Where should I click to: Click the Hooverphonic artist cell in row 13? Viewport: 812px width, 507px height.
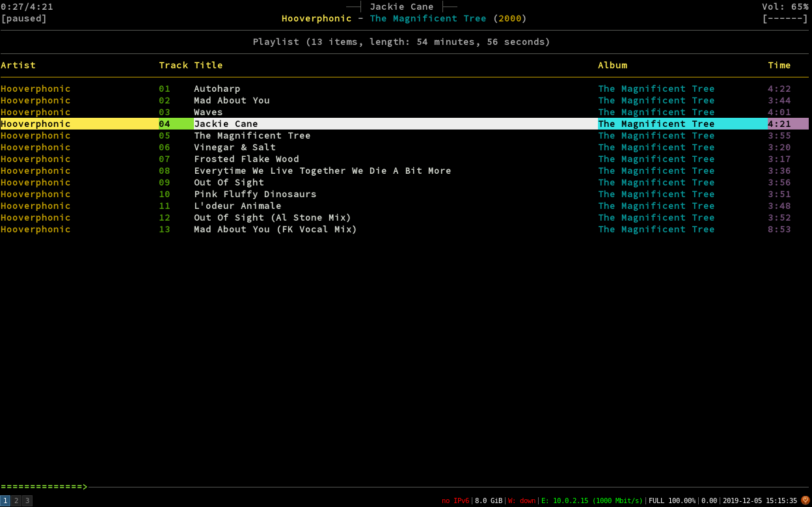pyautogui.click(x=36, y=229)
